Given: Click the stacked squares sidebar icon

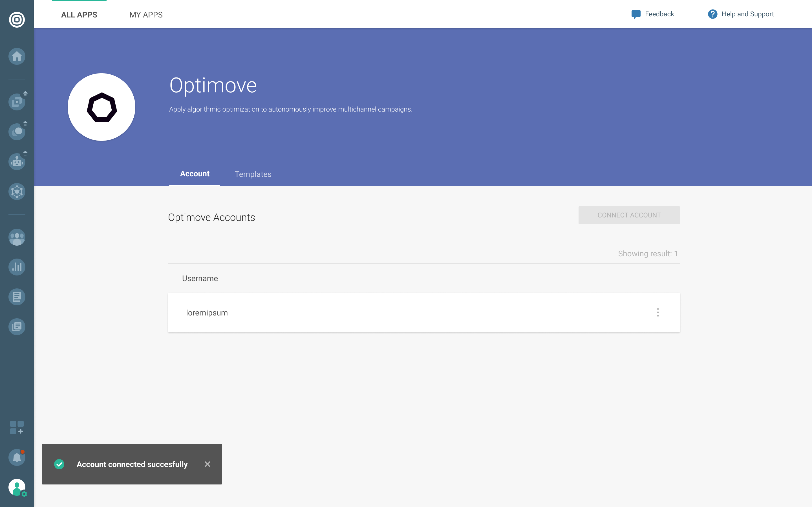Looking at the screenshot, I should click(x=17, y=102).
